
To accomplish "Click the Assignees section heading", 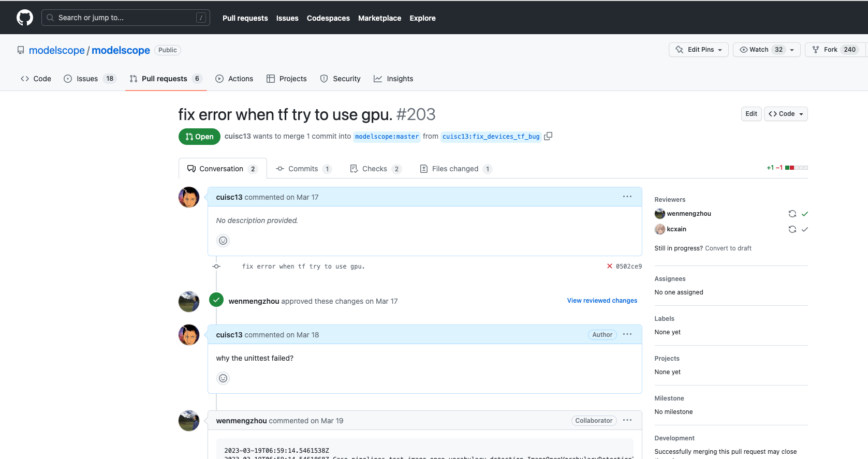I will point(670,279).
